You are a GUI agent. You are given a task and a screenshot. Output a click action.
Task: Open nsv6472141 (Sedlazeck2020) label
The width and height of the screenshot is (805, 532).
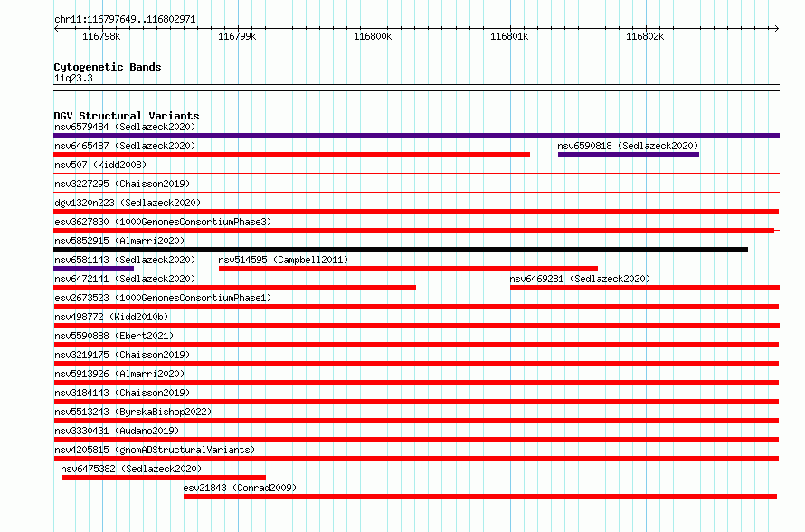(x=125, y=279)
